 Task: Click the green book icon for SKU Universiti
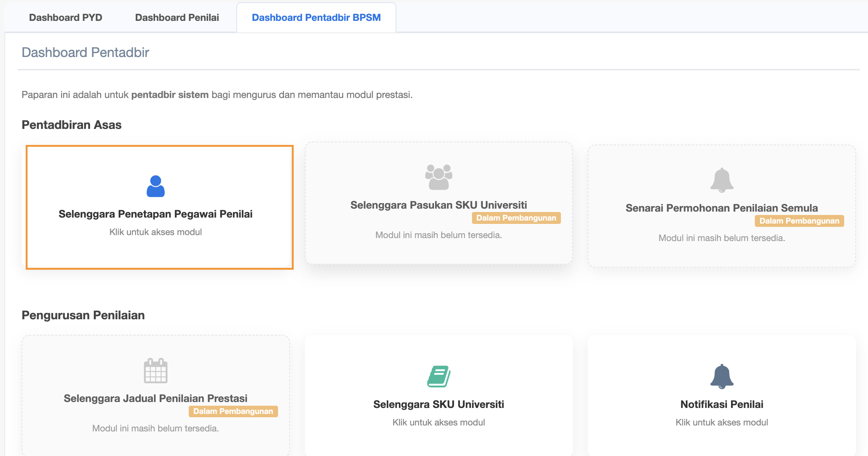438,376
